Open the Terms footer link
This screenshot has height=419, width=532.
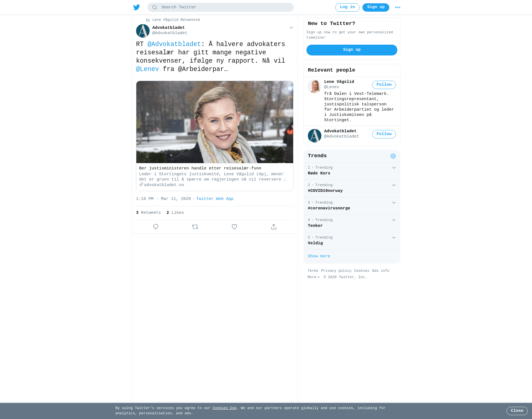pos(313,271)
